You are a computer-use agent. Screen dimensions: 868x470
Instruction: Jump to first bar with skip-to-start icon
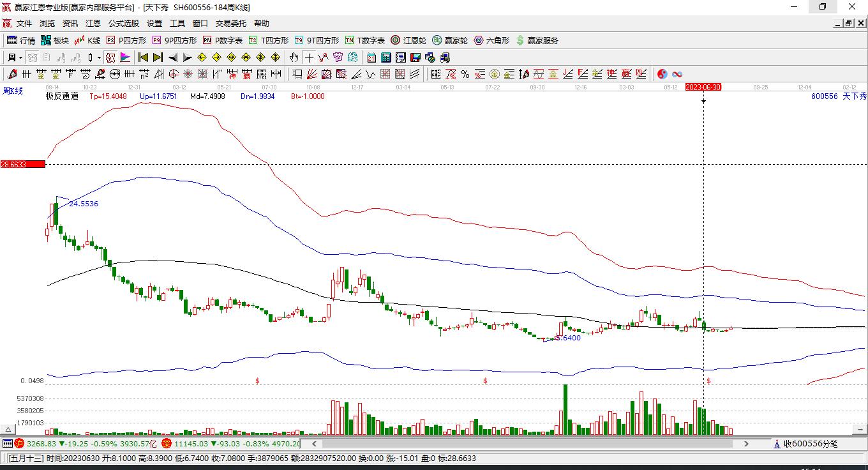pos(144,57)
